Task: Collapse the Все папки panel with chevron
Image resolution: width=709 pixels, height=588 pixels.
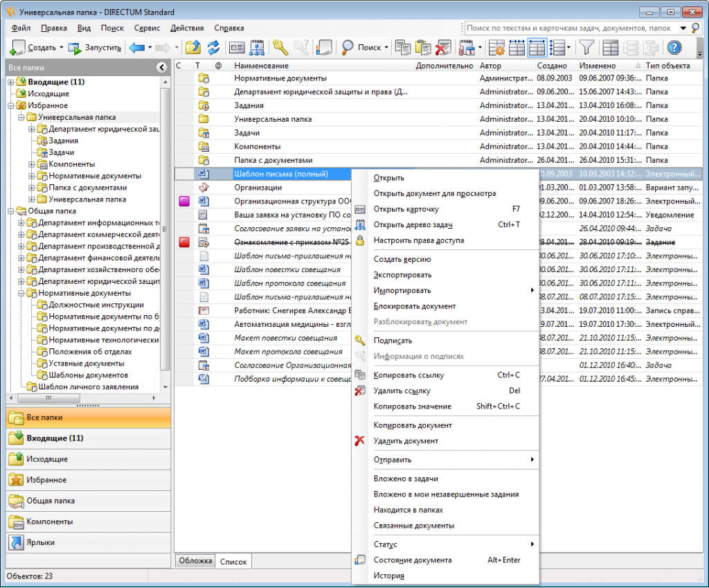Action: pos(162,67)
